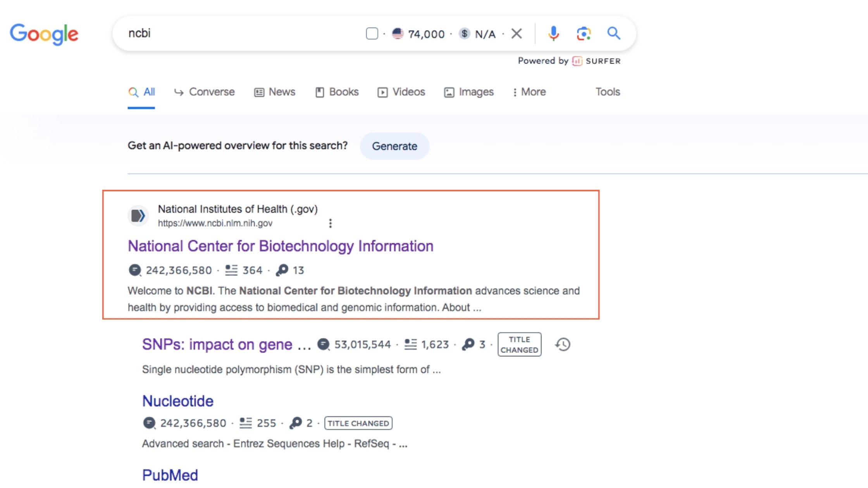
Task: Open three-dot menu next to ncbi.nlm.nih.gov URL
Action: click(330, 223)
